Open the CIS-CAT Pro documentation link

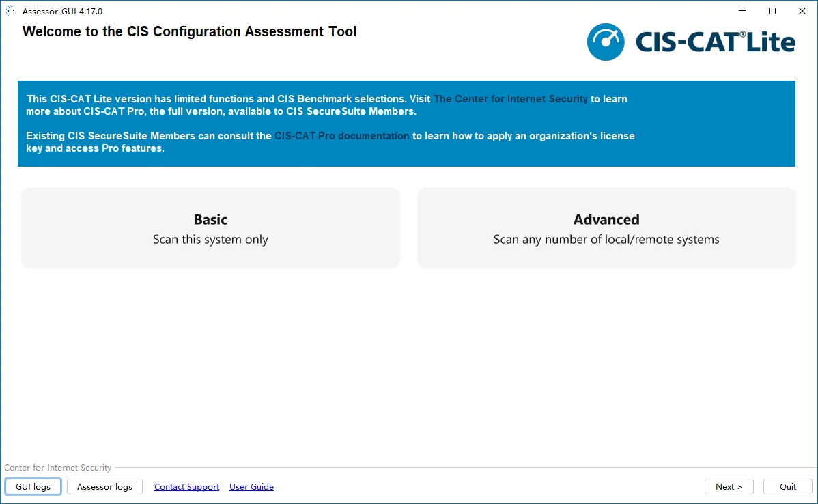(x=341, y=136)
